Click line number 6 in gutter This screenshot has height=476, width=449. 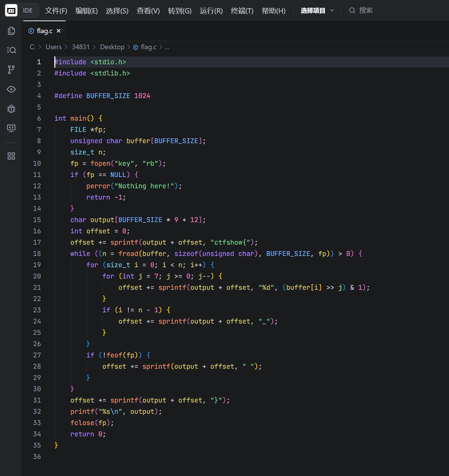pos(39,118)
